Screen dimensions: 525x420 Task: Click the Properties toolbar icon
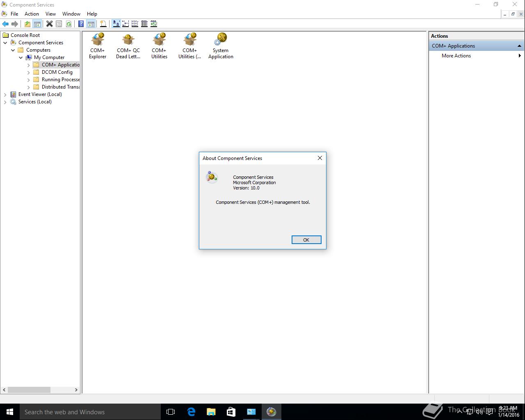coord(59,24)
